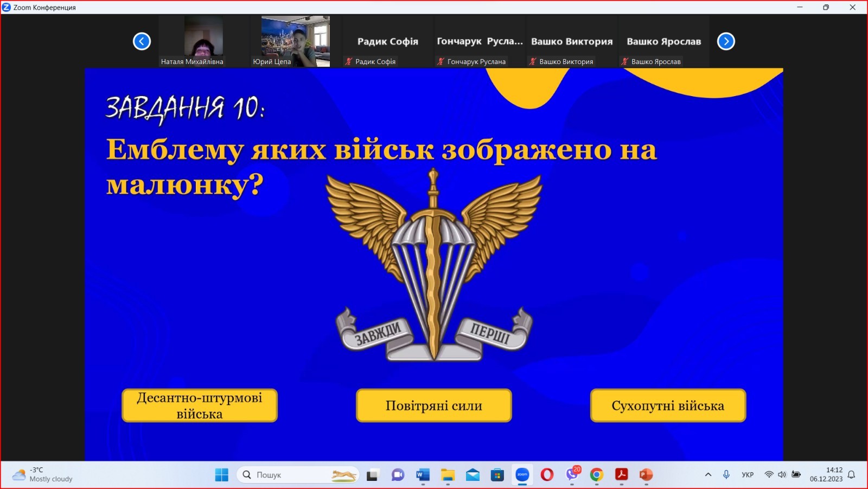Select Вашко Ярослав participant tile

pos(663,41)
